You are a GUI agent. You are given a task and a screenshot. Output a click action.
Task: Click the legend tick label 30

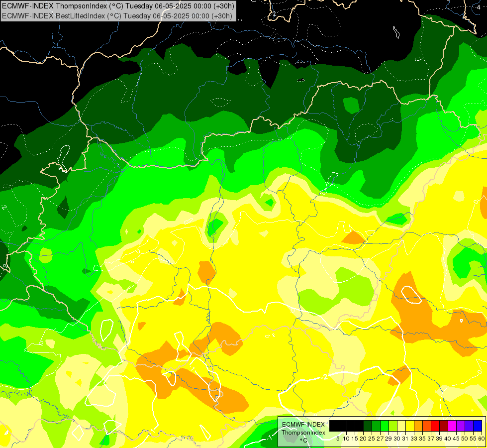tap(397, 439)
